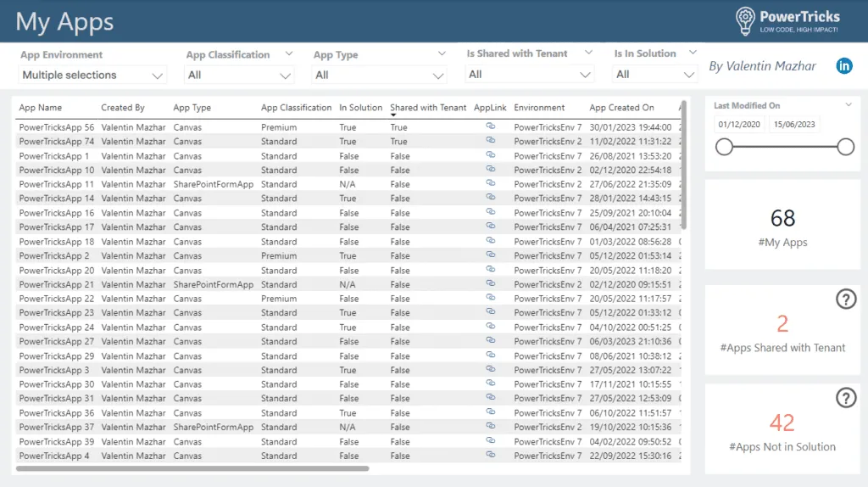
Task: Open help for Apps Not in Solution
Action: (x=846, y=398)
